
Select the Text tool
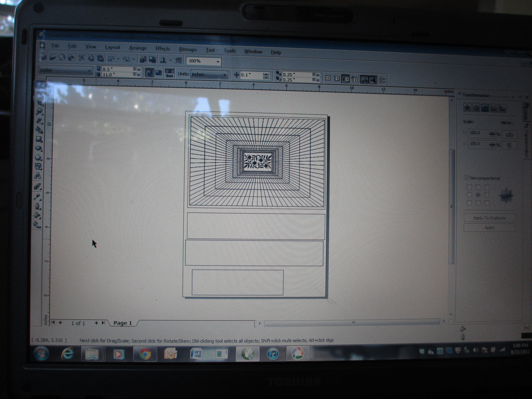(x=38, y=176)
